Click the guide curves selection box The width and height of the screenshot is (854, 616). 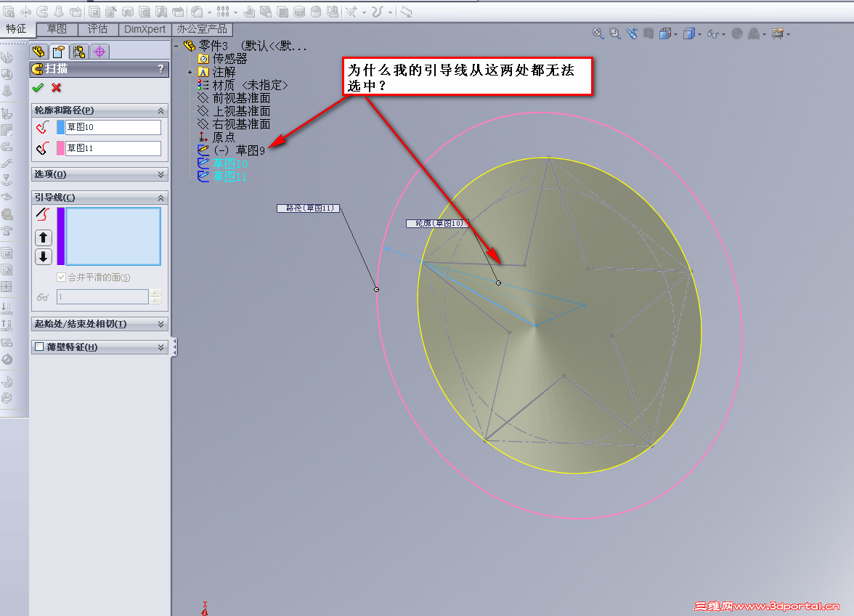point(113,236)
